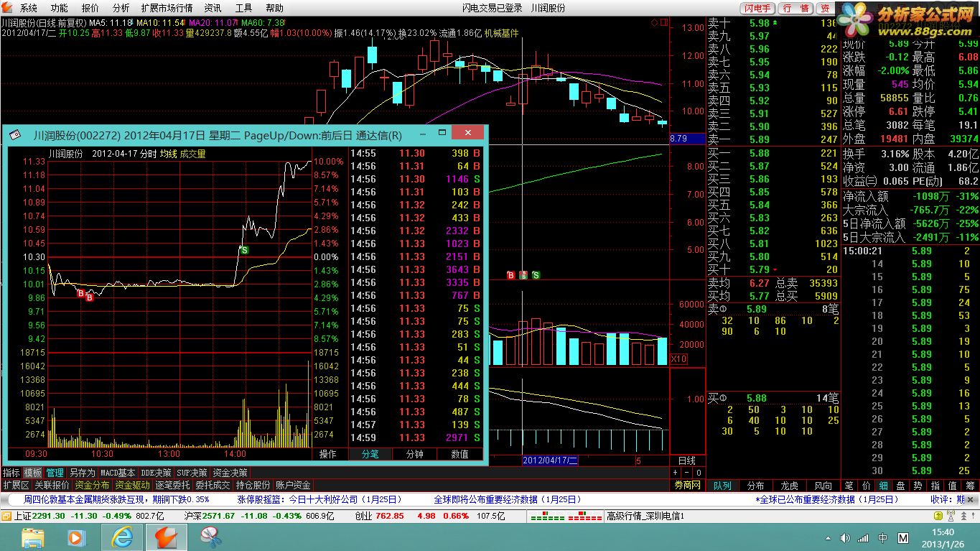The width and height of the screenshot is (980, 551).
Task: Select the 模板 tab
Action: tap(33, 473)
